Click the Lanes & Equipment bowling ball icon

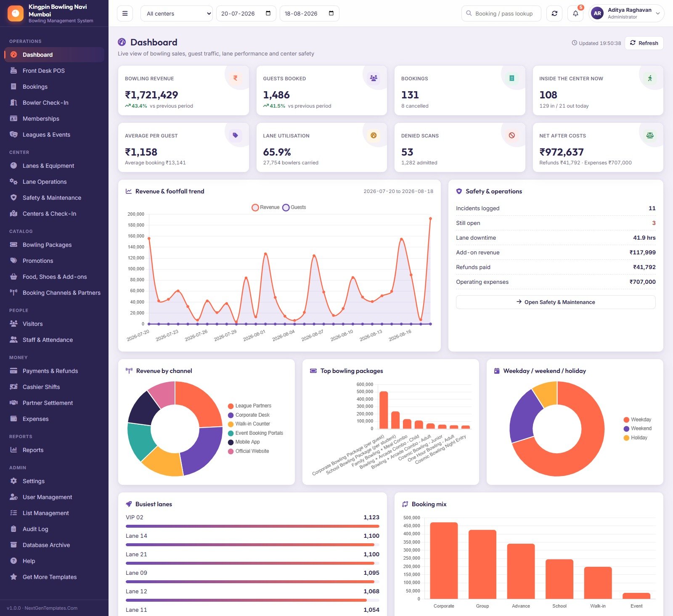pos(13,166)
